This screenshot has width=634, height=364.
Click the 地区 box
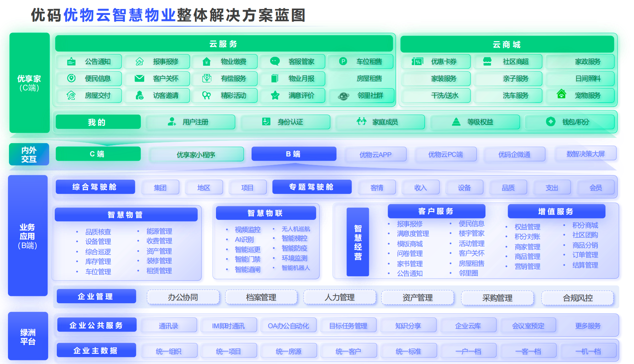point(204,188)
